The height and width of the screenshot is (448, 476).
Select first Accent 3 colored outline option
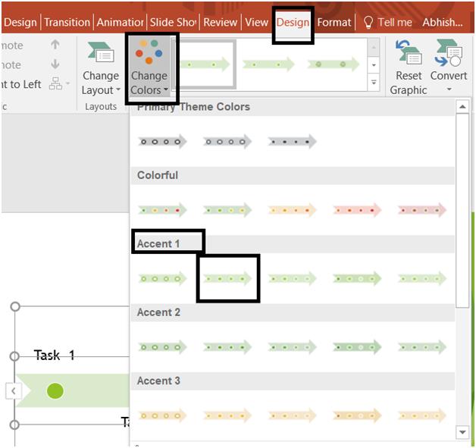click(162, 416)
